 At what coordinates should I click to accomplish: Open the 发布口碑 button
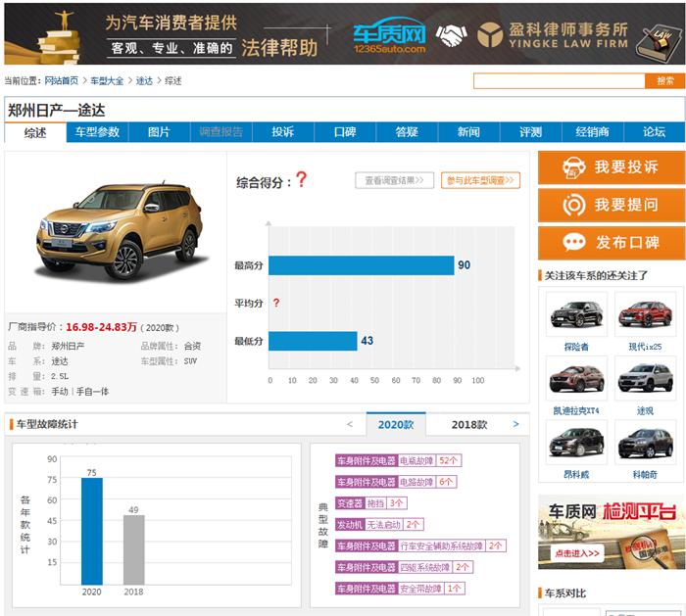[612, 243]
